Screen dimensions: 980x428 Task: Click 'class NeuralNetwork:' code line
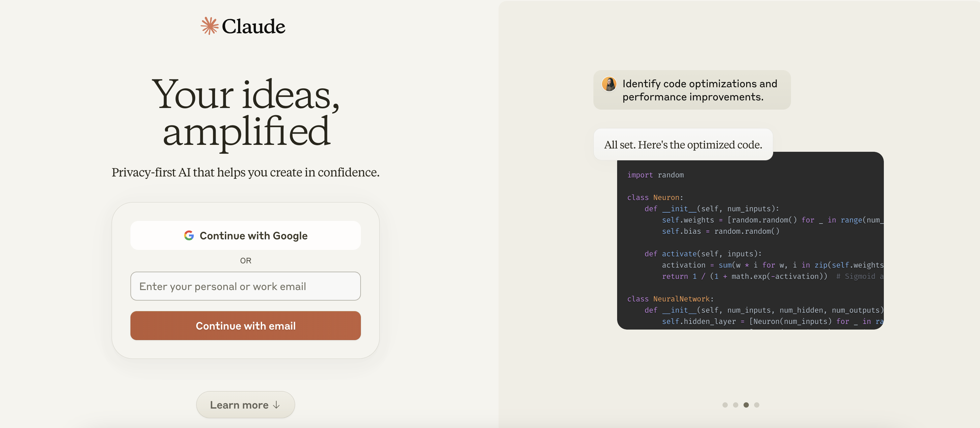pos(670,299)
